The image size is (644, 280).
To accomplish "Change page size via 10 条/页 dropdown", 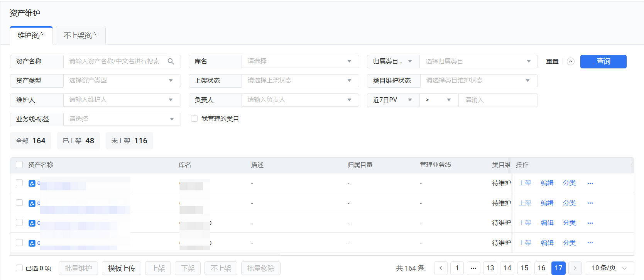I will [x=610, y=268].
